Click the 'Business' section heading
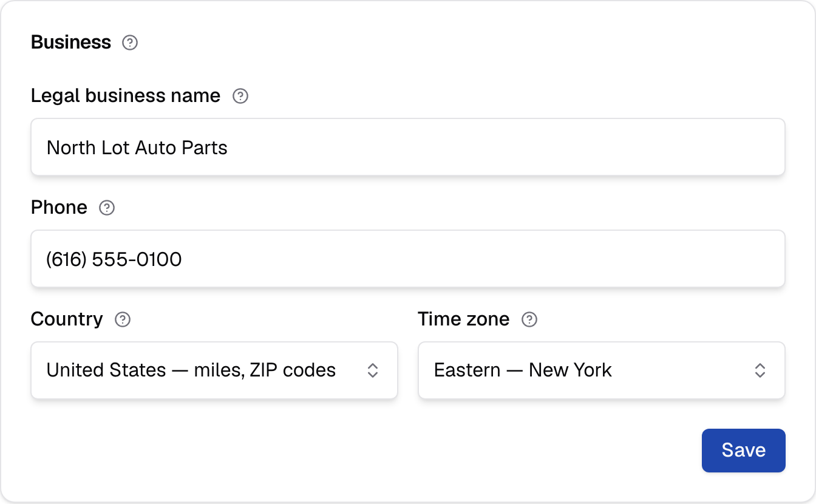Screen dimensions: 816x504 point(71,43)
